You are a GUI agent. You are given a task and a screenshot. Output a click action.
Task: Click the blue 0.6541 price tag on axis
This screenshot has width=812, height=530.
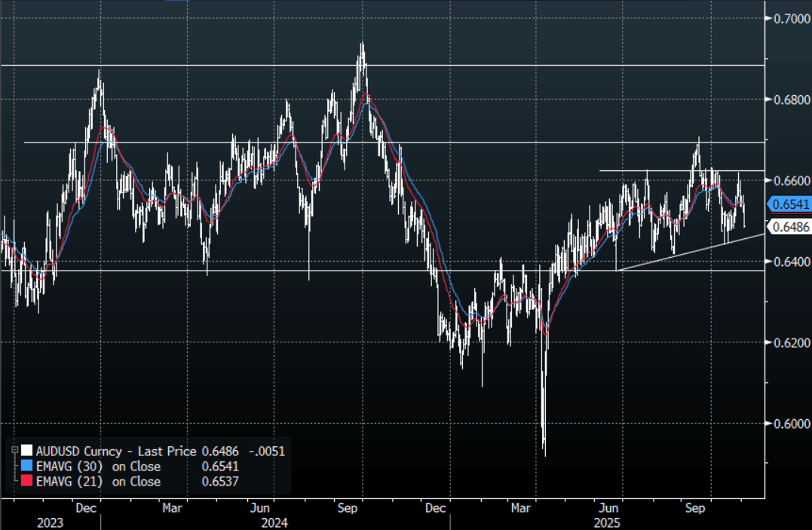[790, 204]
